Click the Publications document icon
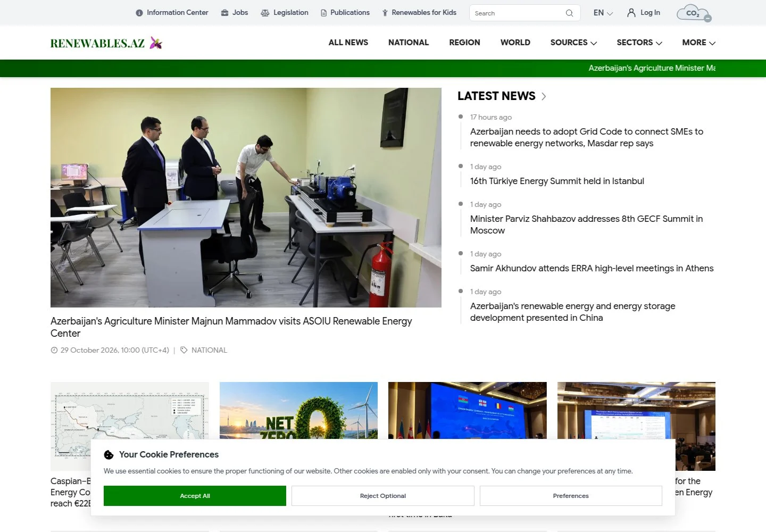The image size is (766, 532). (324, 13)
